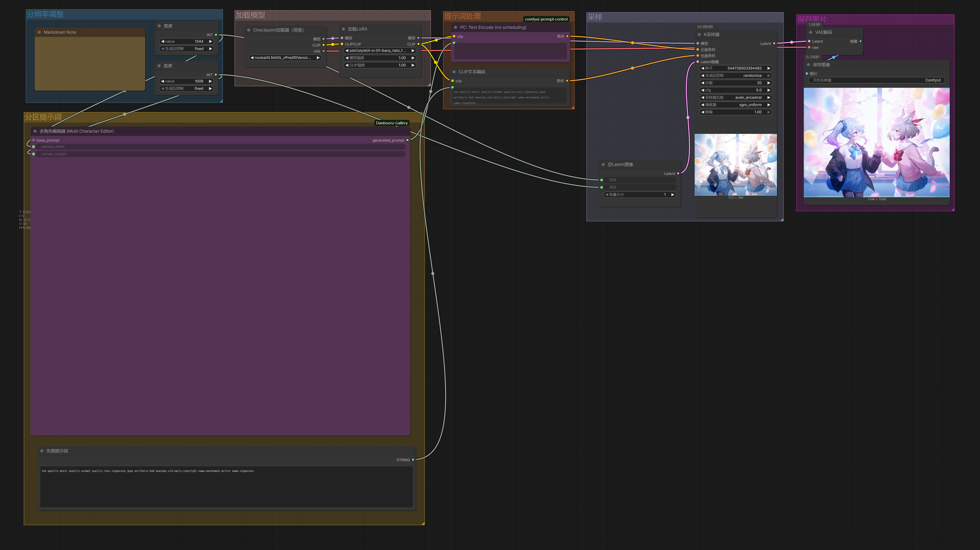Screen dimensions: 980x550
Task: Open the noobaiXLNAIXL checkpoint model dropdown
Action: tap(285, 58)
